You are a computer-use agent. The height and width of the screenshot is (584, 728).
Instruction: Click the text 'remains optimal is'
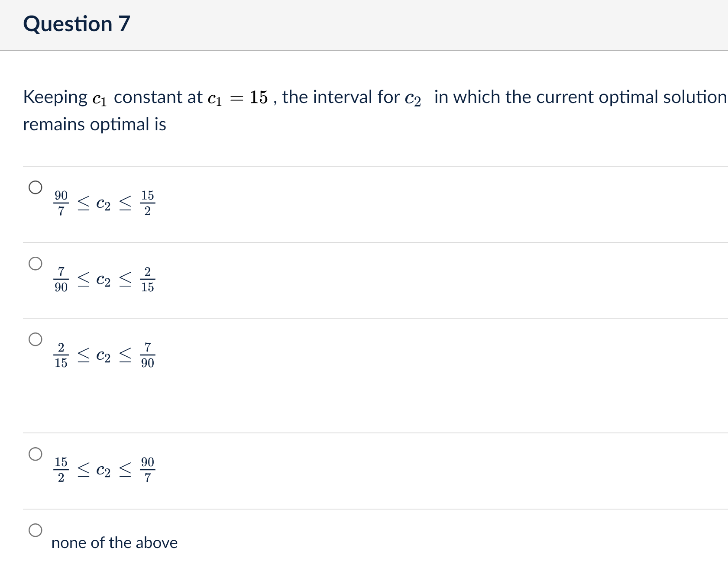coord(94,124)
